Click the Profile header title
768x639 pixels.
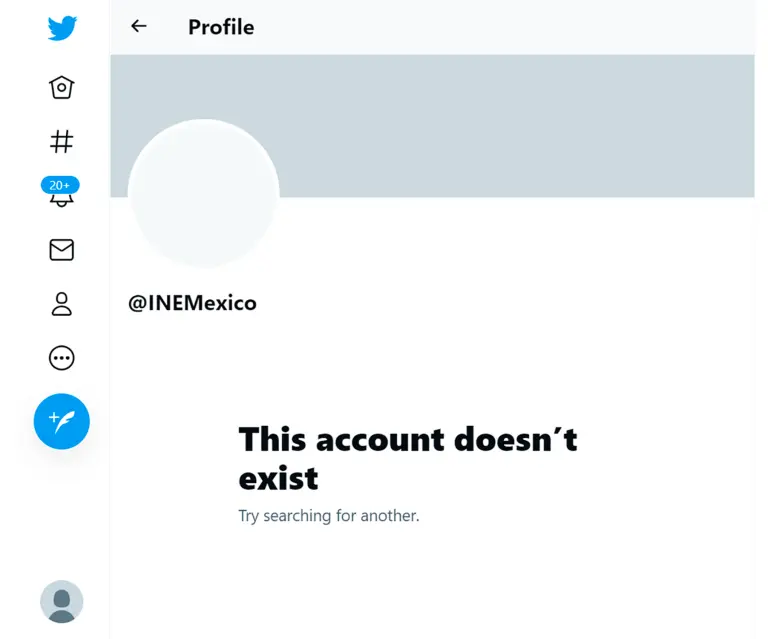click(221, 27)
